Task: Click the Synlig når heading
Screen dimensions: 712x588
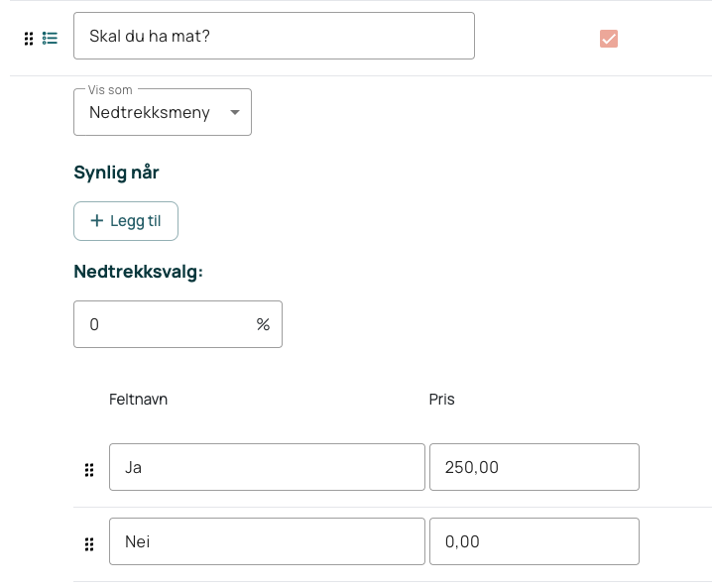Action: tap(116, 173)
